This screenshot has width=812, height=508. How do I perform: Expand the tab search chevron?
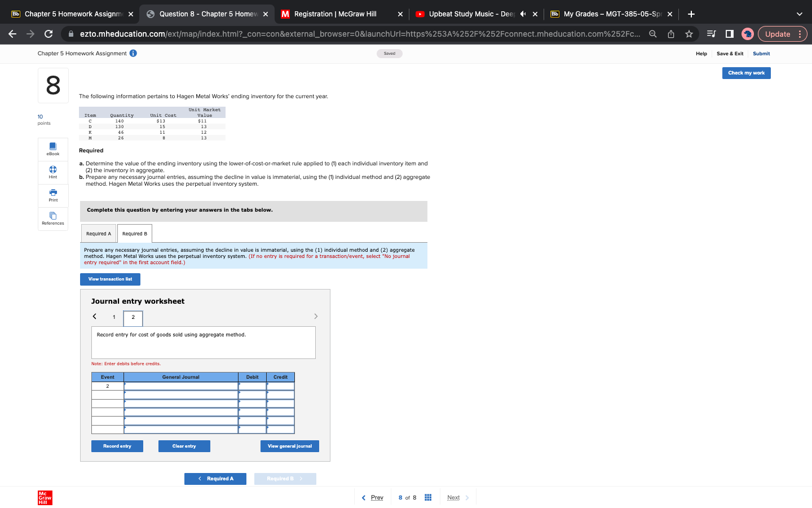point(799,14)
